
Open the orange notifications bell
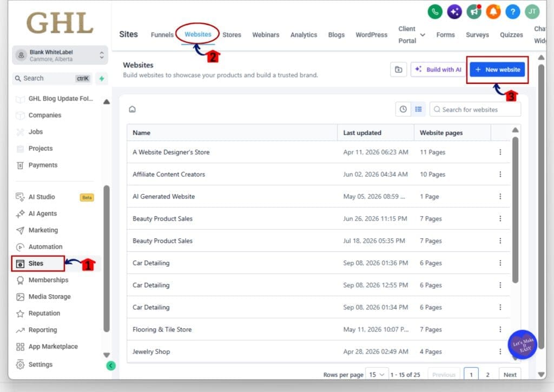(x=493, y=12)
